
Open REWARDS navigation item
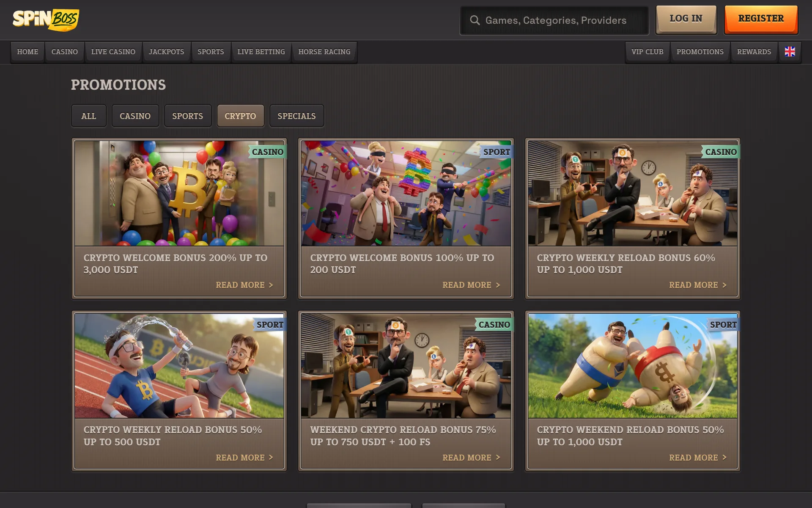[754, 52]
